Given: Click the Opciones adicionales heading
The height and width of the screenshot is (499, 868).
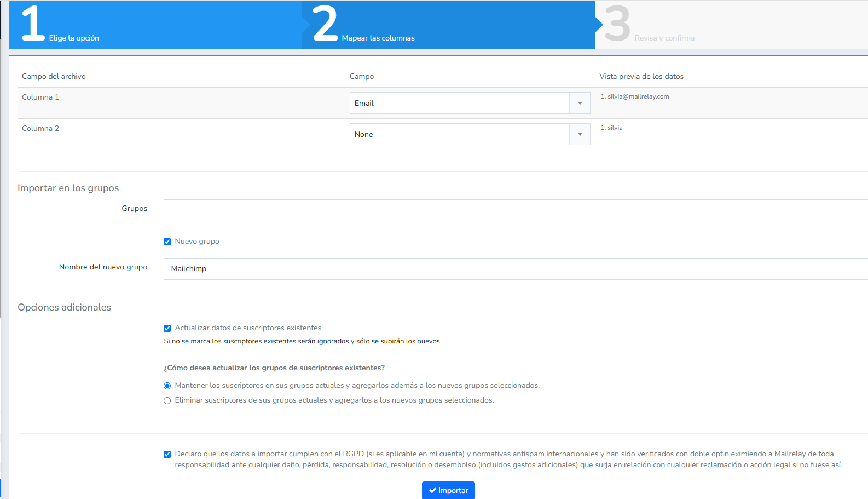Looking at the screenshot, I should pos(65,307).
